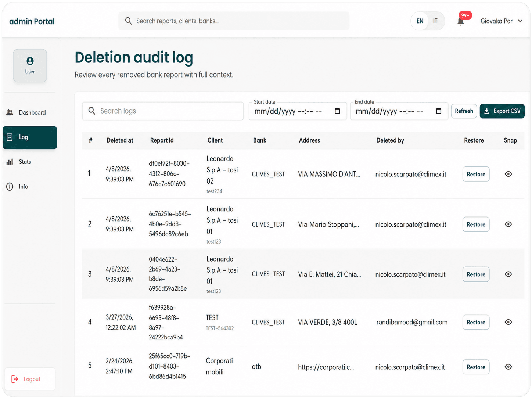Click the Logout button
Screen dimensions: 532x399
(30, 379)
